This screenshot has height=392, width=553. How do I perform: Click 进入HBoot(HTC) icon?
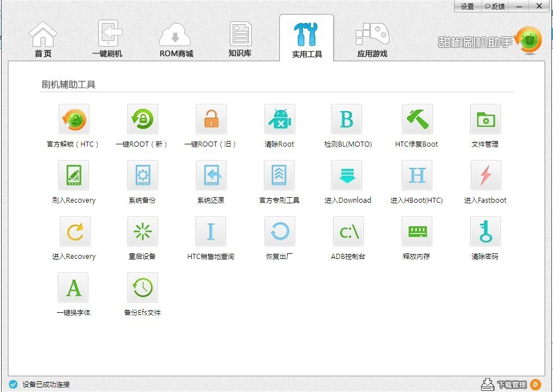(x=417, y=175)
